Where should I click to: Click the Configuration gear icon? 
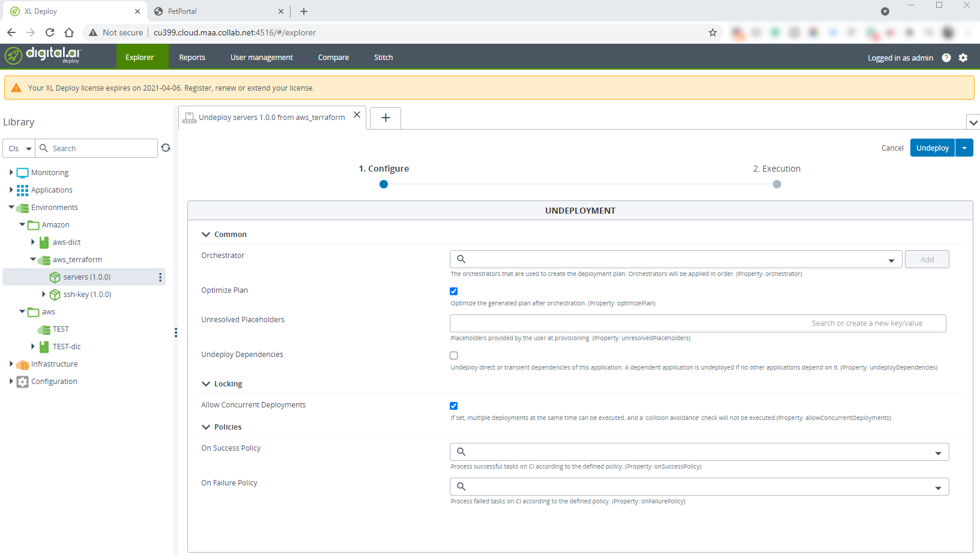[23, 382]
